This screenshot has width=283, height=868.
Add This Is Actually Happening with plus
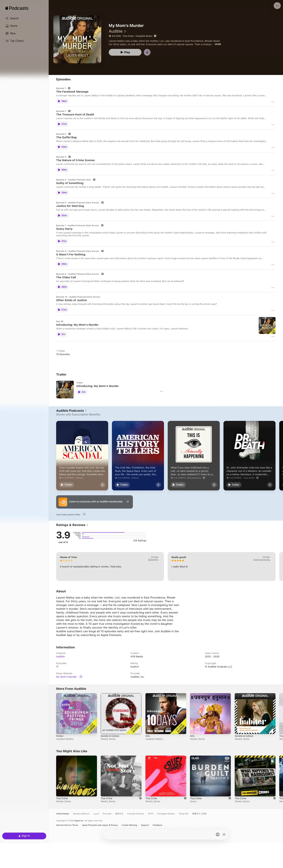coord(214,485)
